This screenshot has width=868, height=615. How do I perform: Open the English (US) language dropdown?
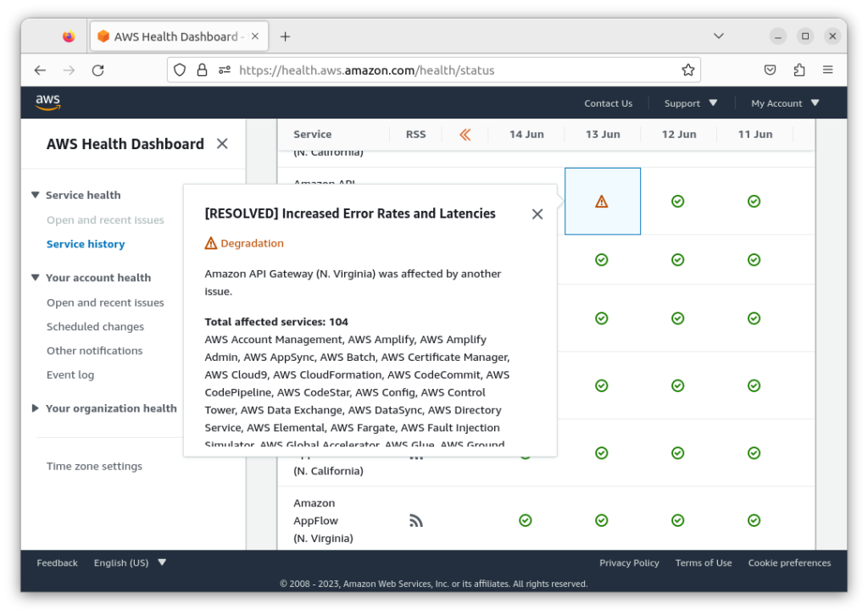129,562
